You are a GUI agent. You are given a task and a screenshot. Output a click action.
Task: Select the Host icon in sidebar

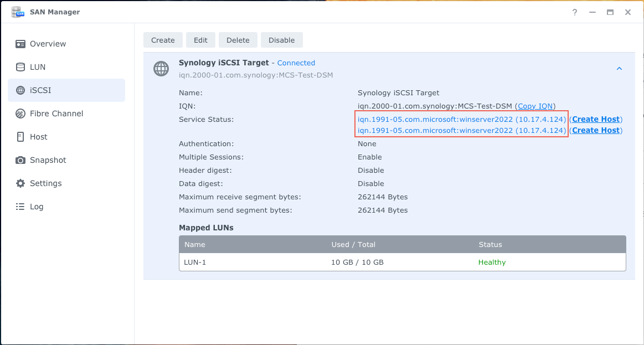[20, 137]
